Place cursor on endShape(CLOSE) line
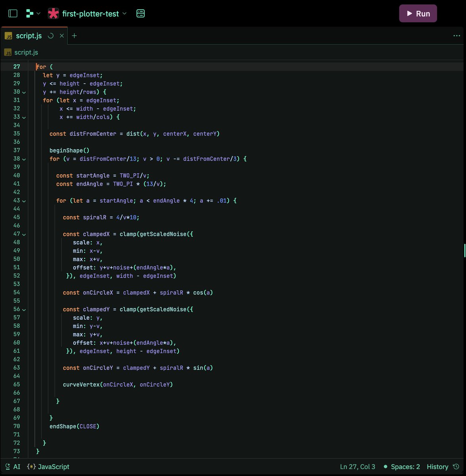The width and height of the screenshot is (466, 476). point(74,426)
